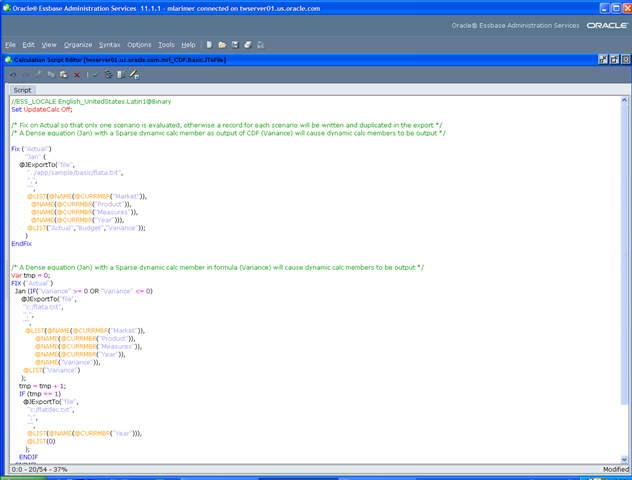
Task: Click the green checkmark Check Syntax icon
Action: click(x=96, y=75)
